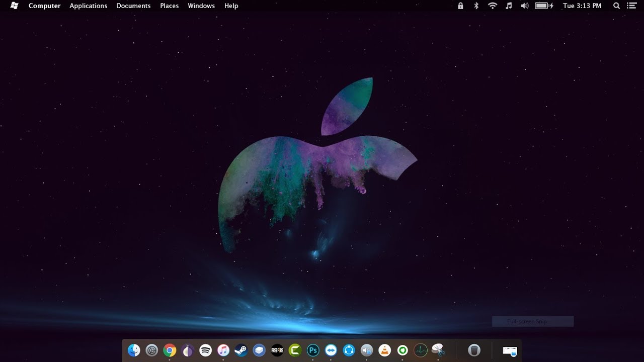Open Wi-Fi status menu
The width and height of the screenshot is (644, 362).
(x=493, y=6)
